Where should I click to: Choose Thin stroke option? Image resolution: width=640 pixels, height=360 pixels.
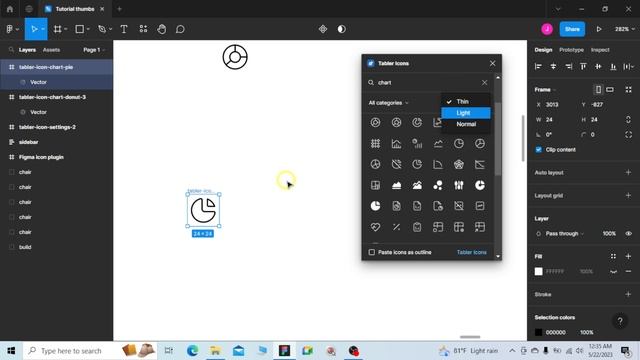(466, 101)
